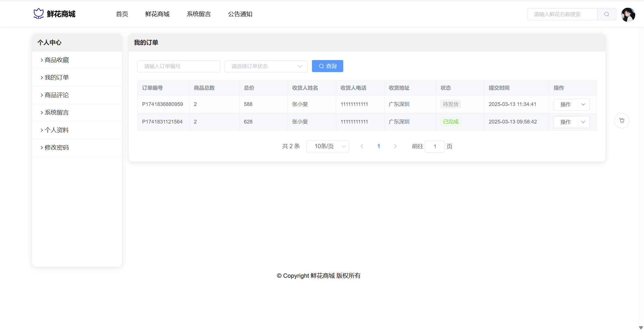
Task: Open the user avatar profile picture
Action: (628, 15)
